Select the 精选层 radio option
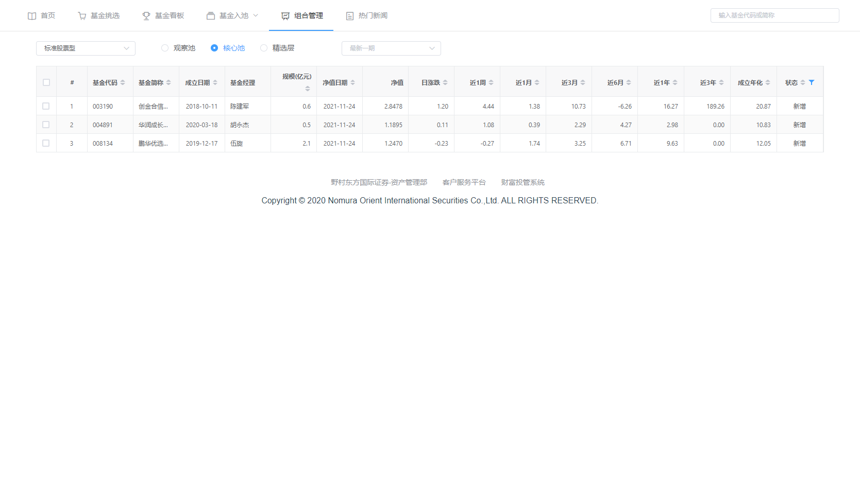The width and height of the screenshot is (860, 504). [x=277, y=48]
